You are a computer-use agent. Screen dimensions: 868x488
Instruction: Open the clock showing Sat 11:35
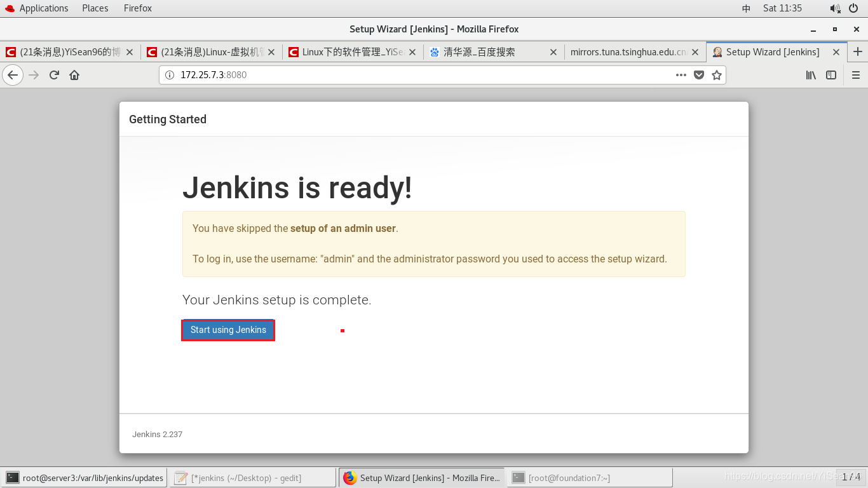click(x=782, y=8)
